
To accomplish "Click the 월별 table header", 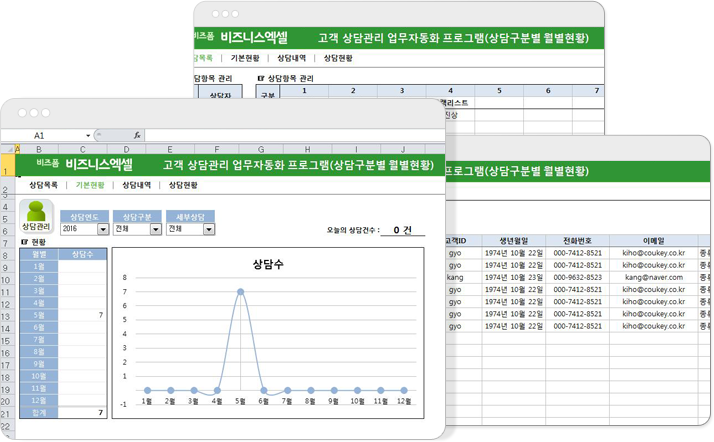I will coord(39,254).
